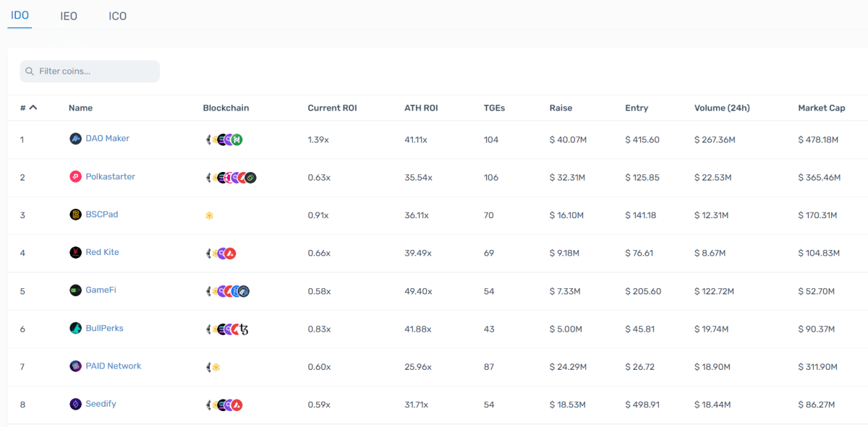Screen dimensions: 868x427
Task: Sort by Volume (24h) column header
Action: 722,108
